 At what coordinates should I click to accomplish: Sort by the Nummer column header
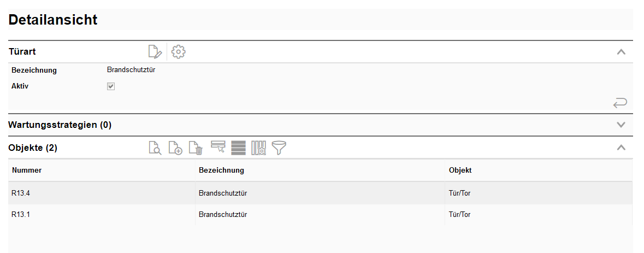27,170
